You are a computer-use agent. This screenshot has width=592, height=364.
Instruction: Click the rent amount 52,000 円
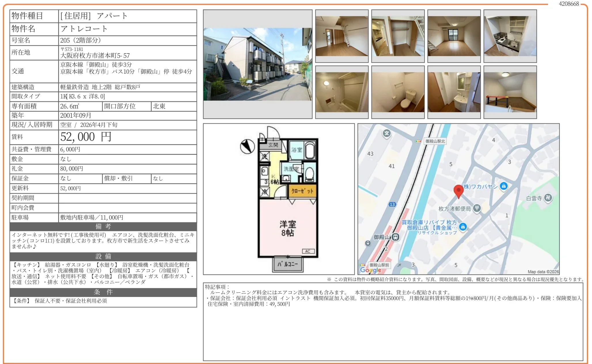click(86, 137)
